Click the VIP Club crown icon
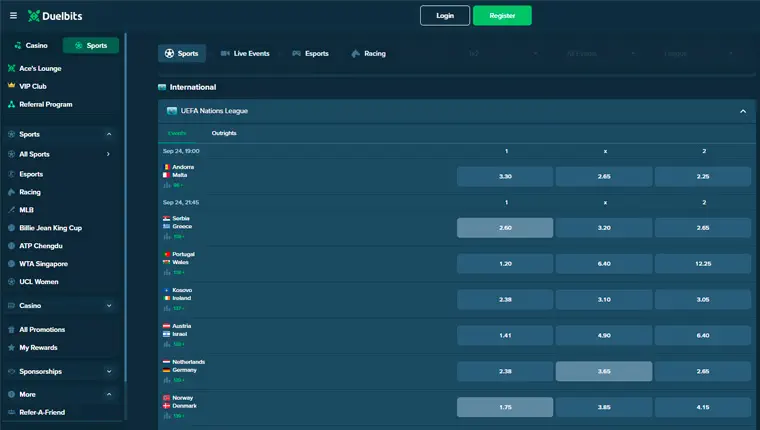This screenshot has height=430, width=760. click(12, 86)
